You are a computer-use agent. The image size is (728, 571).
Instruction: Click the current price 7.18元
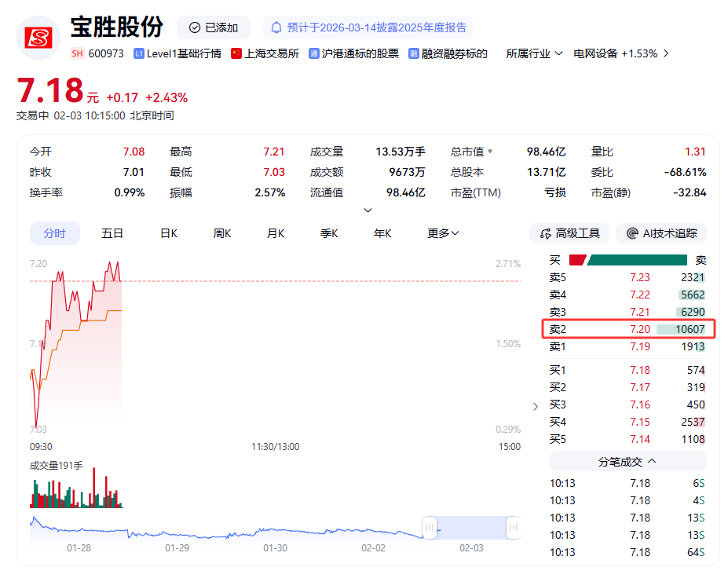point(57,90)
